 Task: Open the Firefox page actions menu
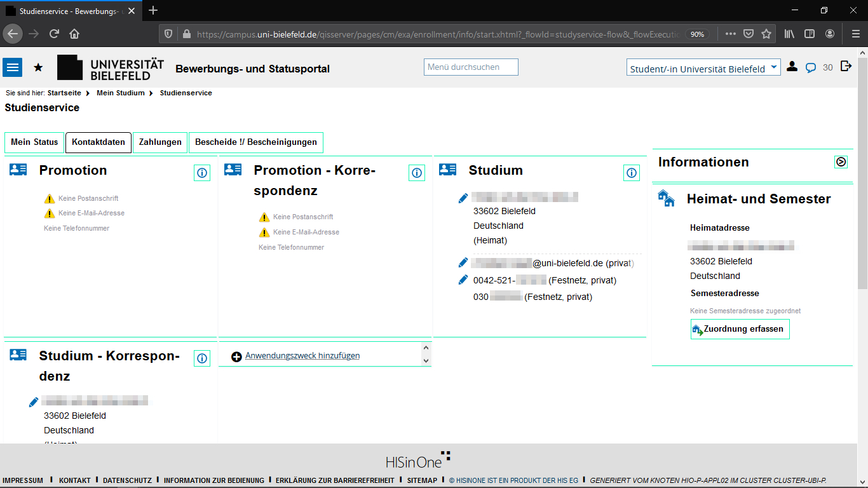pyautogui.click(x=731, y=34)
